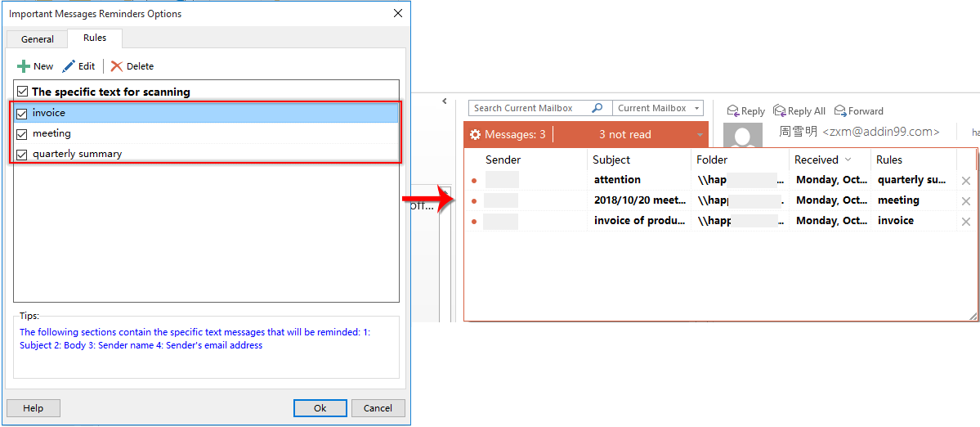Sort by Received column arrow
Screen dimensions: 980x427
848,160
